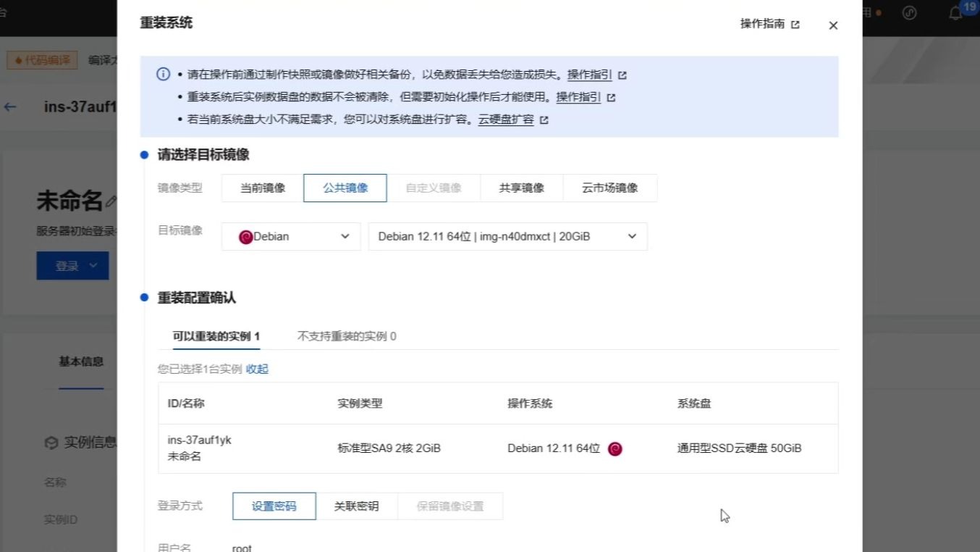The width and height of the screenshot is (980, 552).
Task: Switch to 可以重装的实例 1 tab
Action: (x=216, y=336)
